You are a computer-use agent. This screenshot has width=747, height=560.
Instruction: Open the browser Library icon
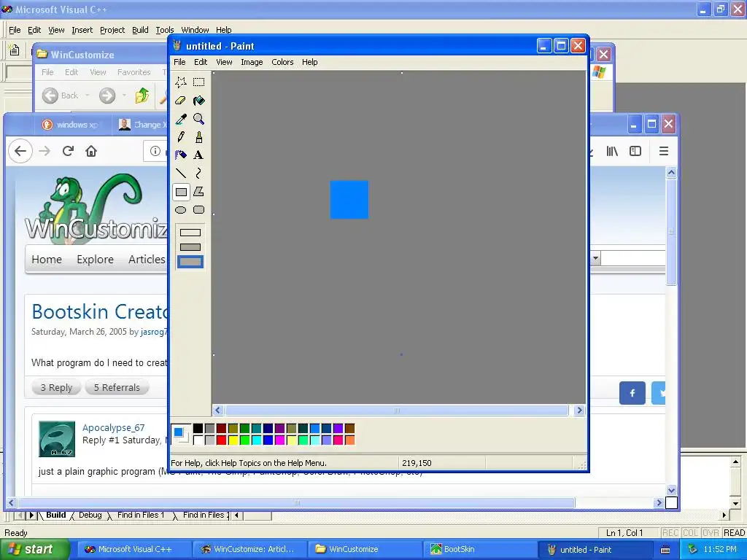click(612, 151)
